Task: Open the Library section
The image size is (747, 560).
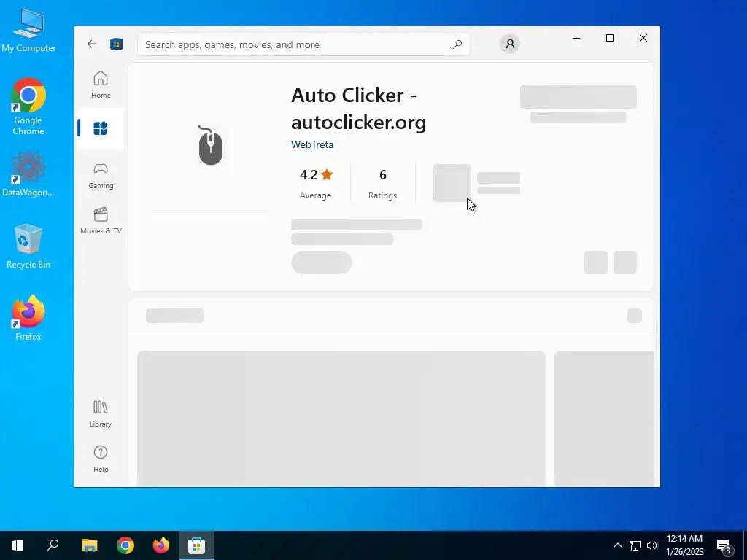Action: pyautogui.click(x=101, y=413)
